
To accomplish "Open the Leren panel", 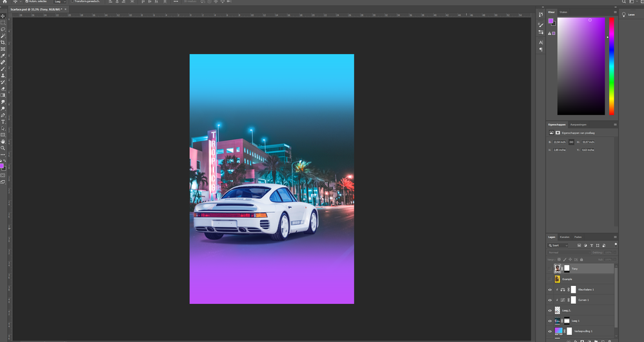I will tap(629, 14).
